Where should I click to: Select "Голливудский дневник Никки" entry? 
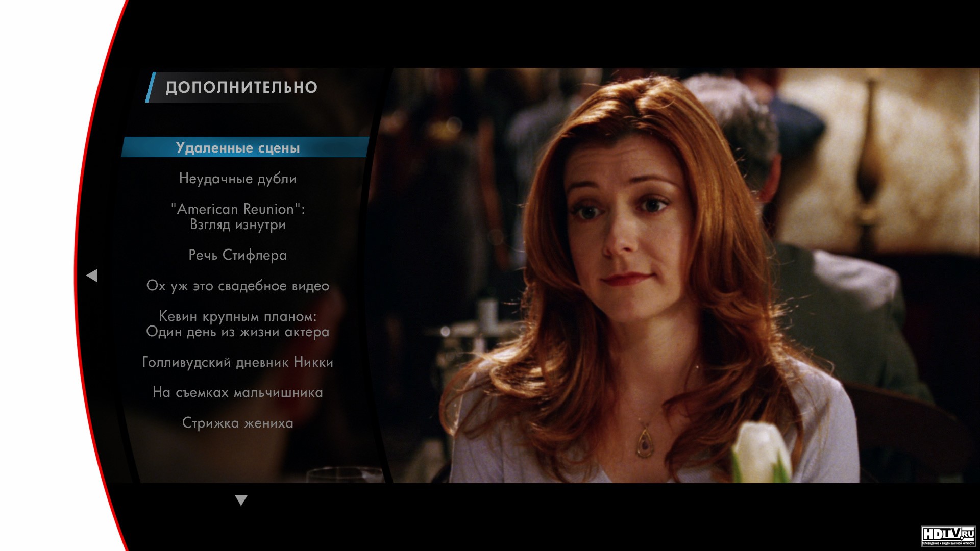click(238, 362)
